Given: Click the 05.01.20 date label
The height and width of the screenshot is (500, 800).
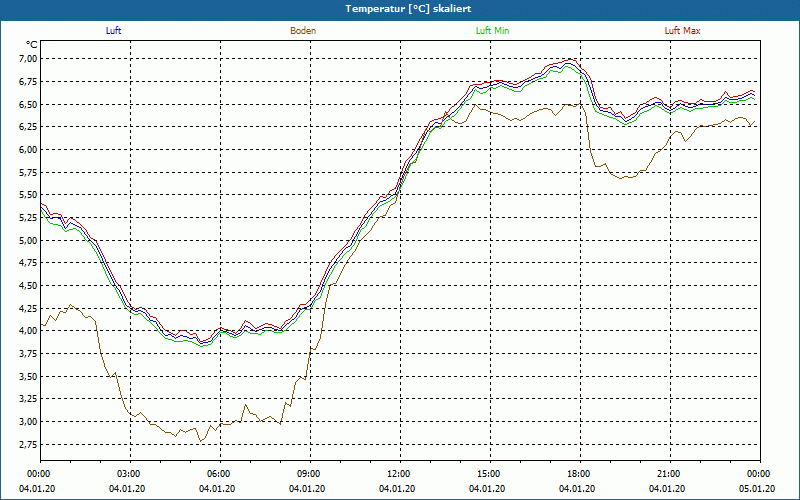Looking at the screenshot, I should tap(757, 489).
